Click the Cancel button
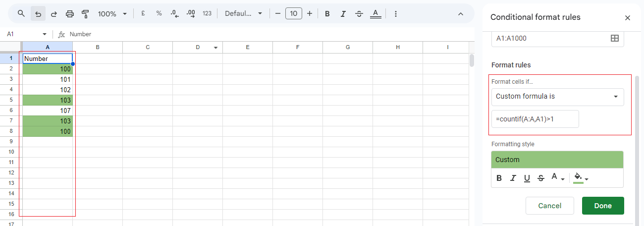 tap(550, 206)
